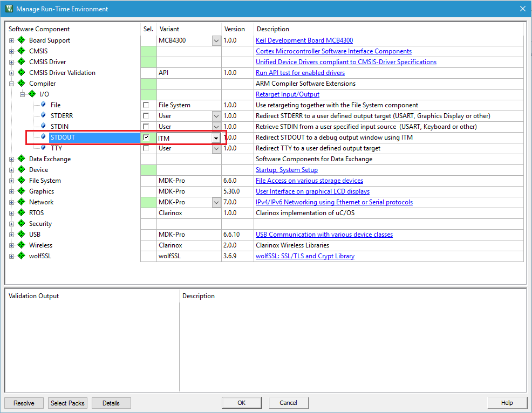Open the Retarget Input/Output link
The height and width of the screenshot is (413, 532).
pyautogui.click(x=288, y=94)
